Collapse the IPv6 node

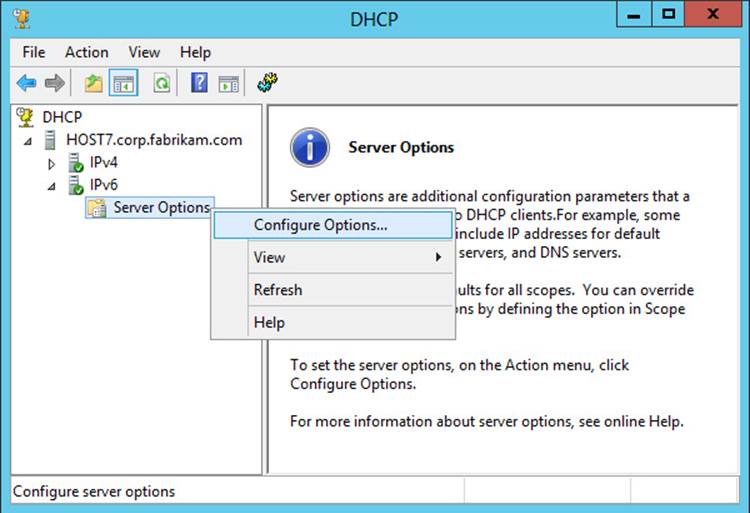pyautogui.click(x=51, y=186)
